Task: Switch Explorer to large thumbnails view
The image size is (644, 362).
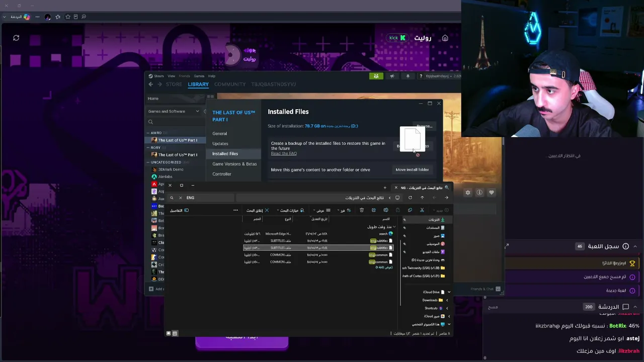Action: (169, 333)
